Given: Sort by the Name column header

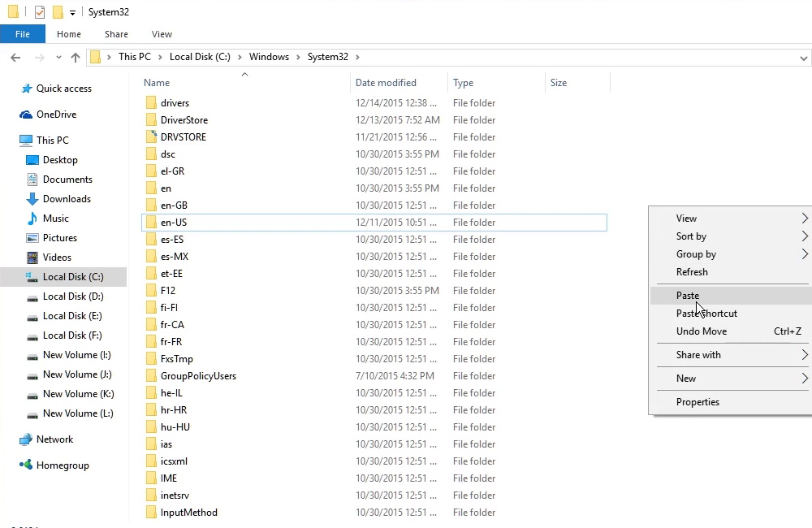Looking at the screenshot, I should tap(244, 83).
